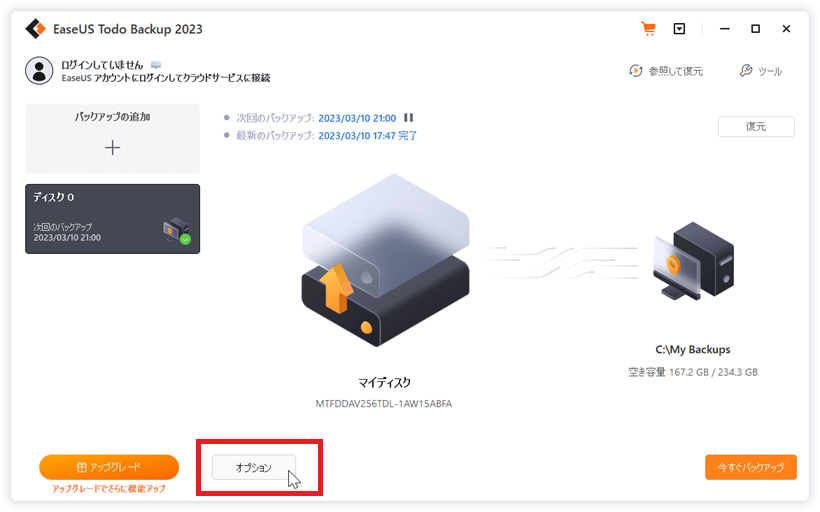Click the C:\My Backups destination computer icon
The image size is (820, 512).
[693, 260]
